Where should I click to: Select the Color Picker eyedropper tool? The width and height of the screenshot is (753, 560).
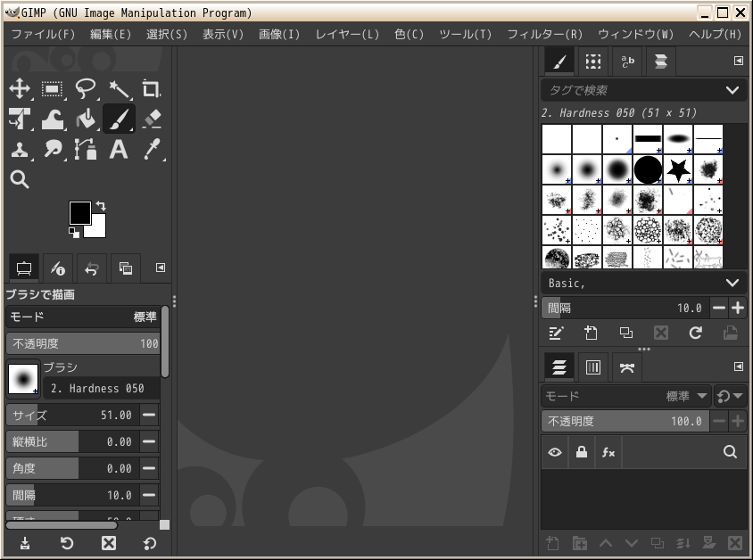[151, 150]
